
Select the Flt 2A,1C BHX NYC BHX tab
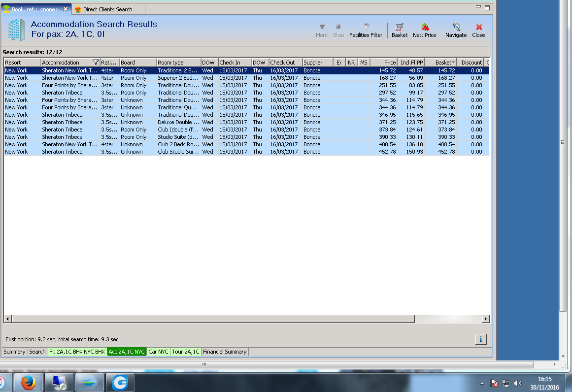pos(77,352)
